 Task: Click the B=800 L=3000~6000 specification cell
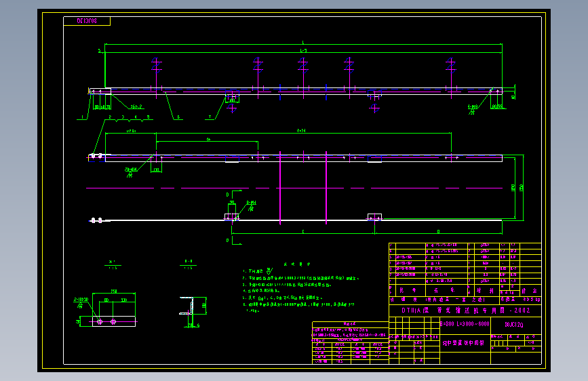(465, 324)
